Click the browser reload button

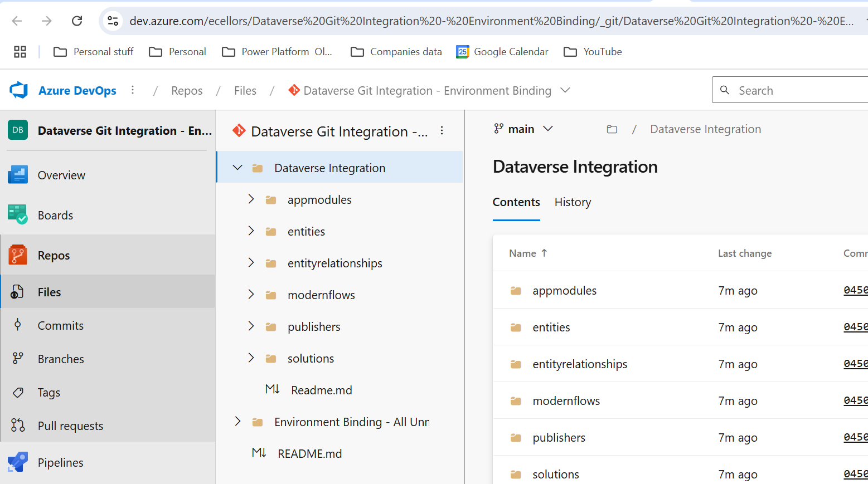tap(77, 21)
